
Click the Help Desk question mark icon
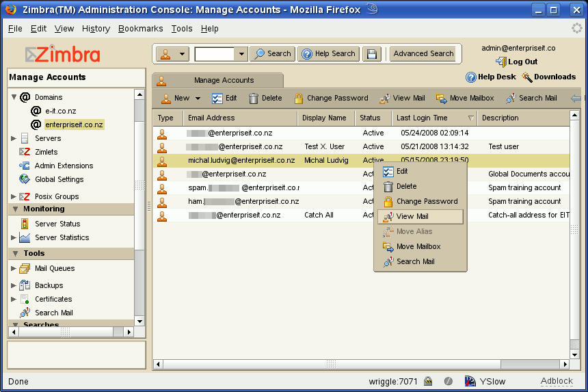click(470, 77)
